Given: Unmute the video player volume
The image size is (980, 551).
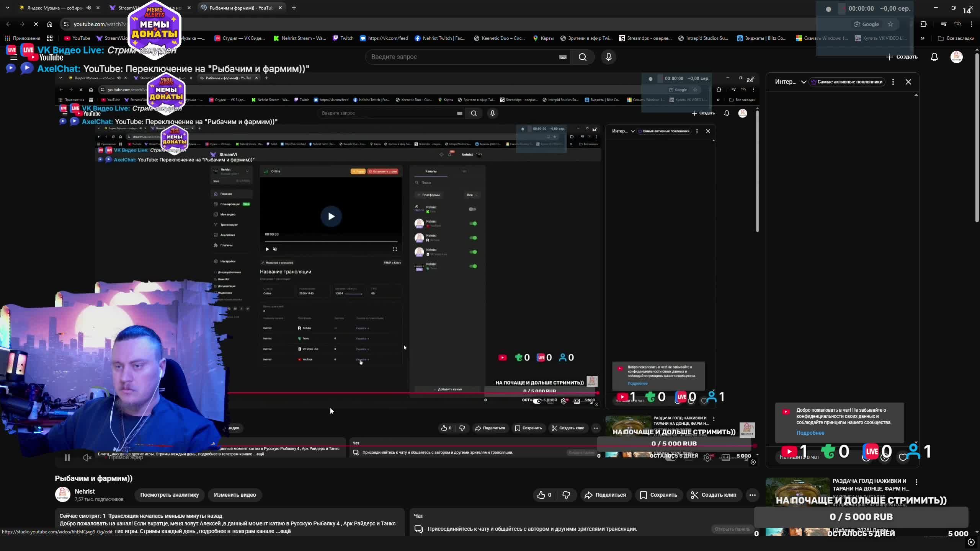Looking at the screenshot, I should pos(87,458).
